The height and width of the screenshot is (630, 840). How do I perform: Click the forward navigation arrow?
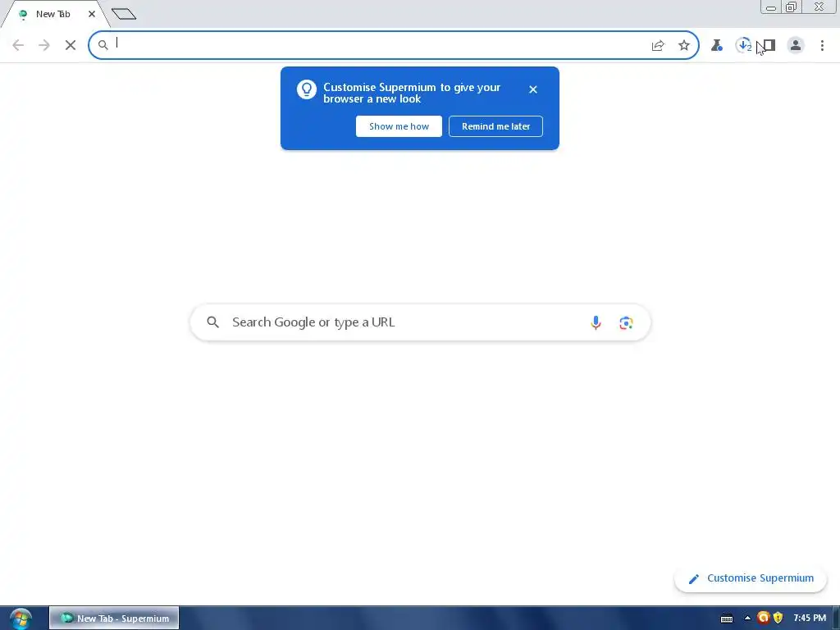tap(44, 45)
